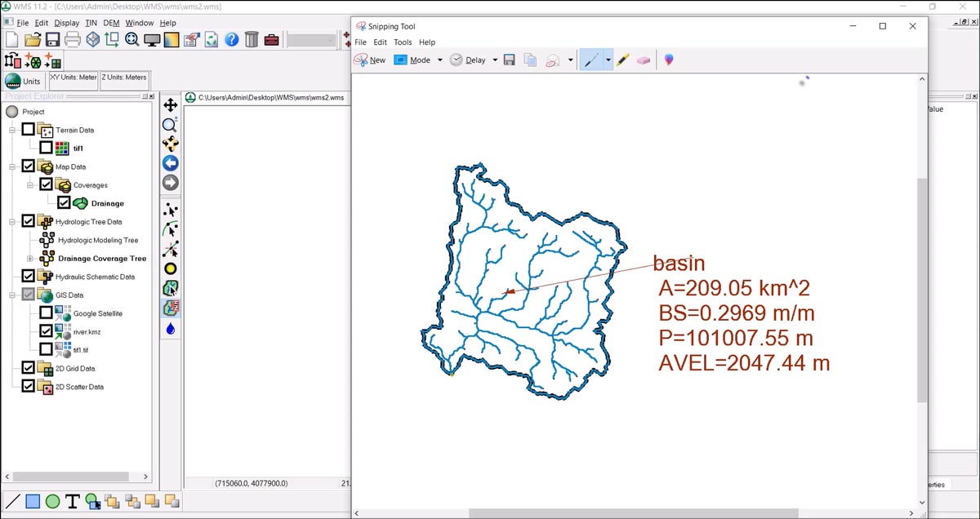Enable the Google Satellite layer checkbox
Screen dimensions: 980x519
47,313
